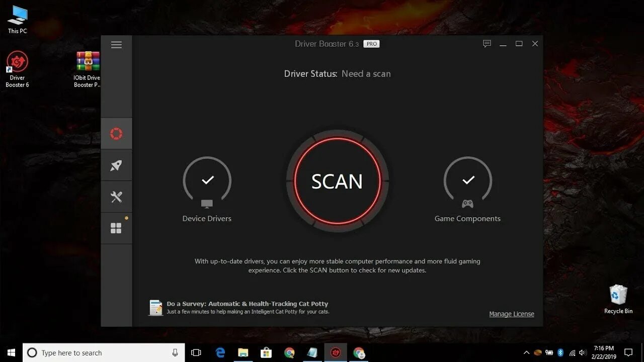This screenshot has height=362, width=644.
Task: Click the PRO badge in the title
Action: (x=371, y=44)
